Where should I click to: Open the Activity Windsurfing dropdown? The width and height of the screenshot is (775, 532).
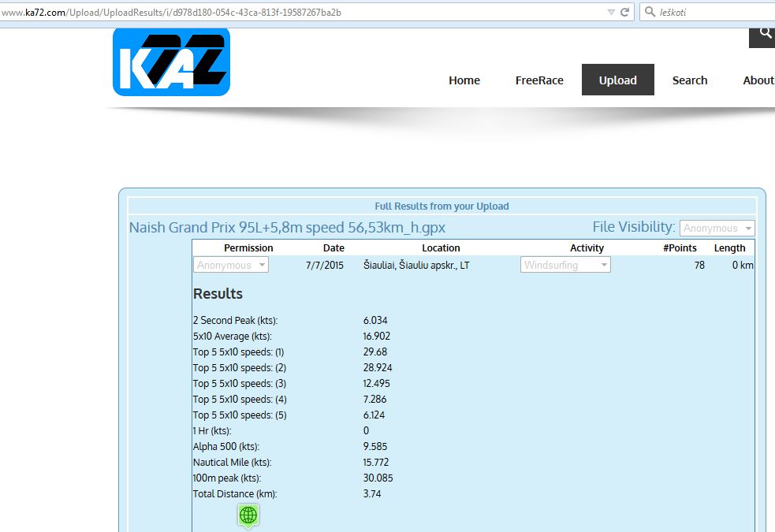[565, 265]
